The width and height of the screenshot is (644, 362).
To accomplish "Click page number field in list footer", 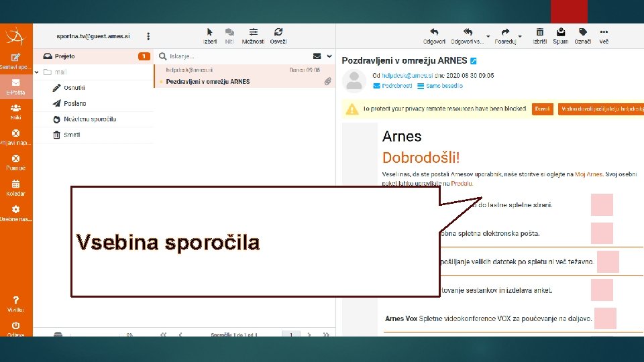I will [x=291, y=334].
